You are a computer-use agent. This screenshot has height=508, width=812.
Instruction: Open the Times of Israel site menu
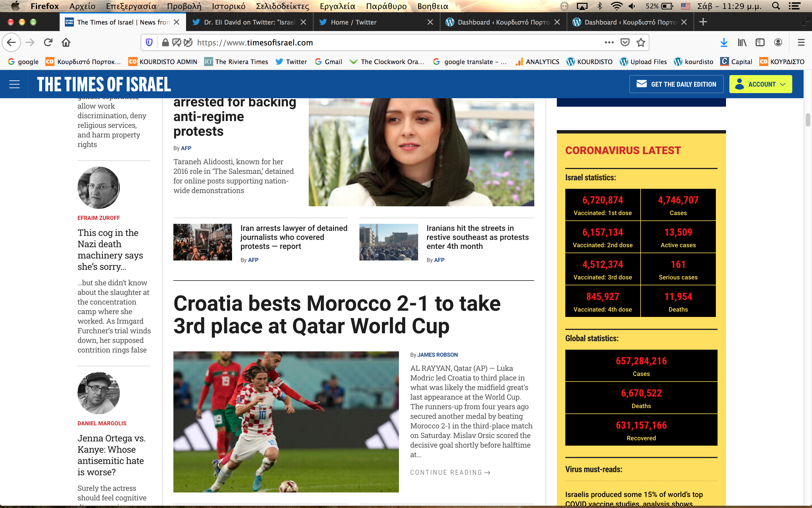click(14, 84)
